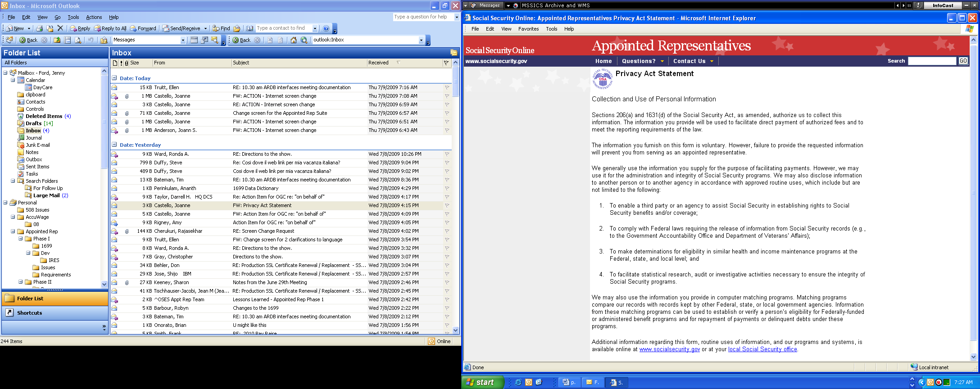Open the Messages view dropdown
This screenshot has height=389, width=980.
click(183, 40)
